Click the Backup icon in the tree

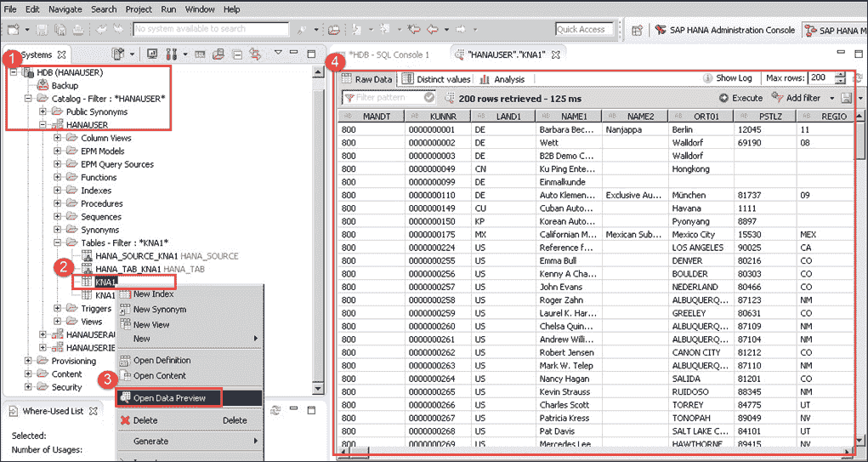(x=43, y=86)
